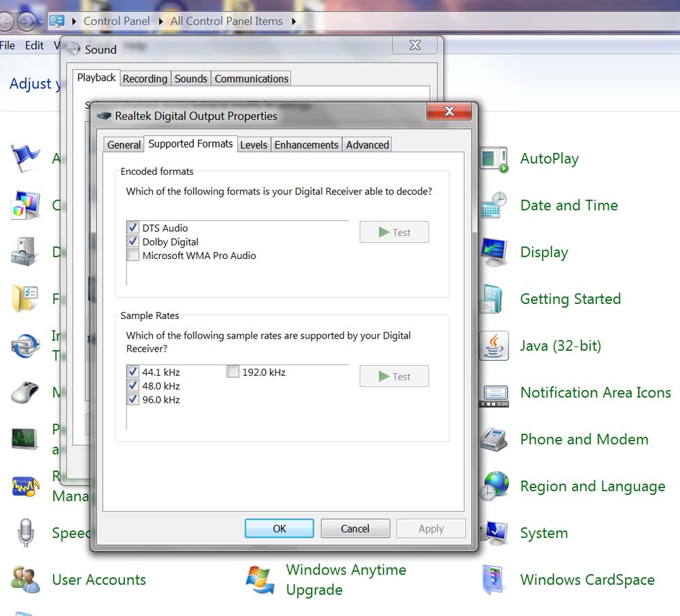Click the Date and Time calendar clock icon
Viewport: 680px width, 616px height.
494,205
